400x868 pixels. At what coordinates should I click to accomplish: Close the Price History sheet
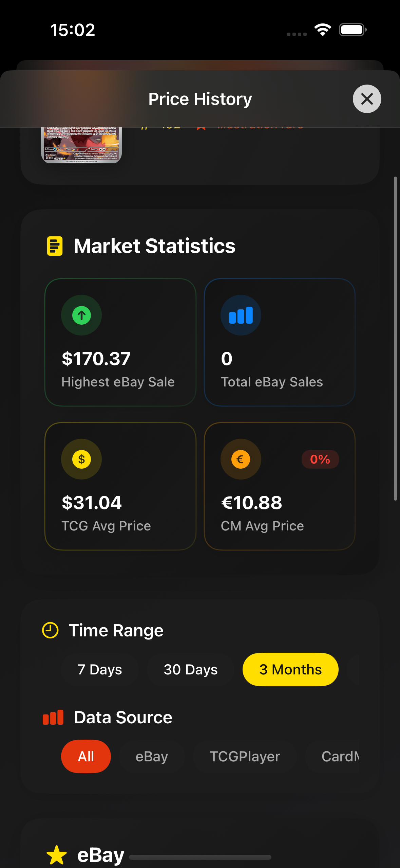point(367,99)
